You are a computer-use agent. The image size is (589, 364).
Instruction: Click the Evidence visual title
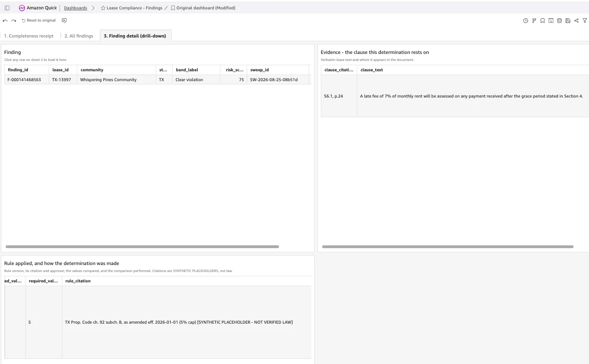click(375, 52)
